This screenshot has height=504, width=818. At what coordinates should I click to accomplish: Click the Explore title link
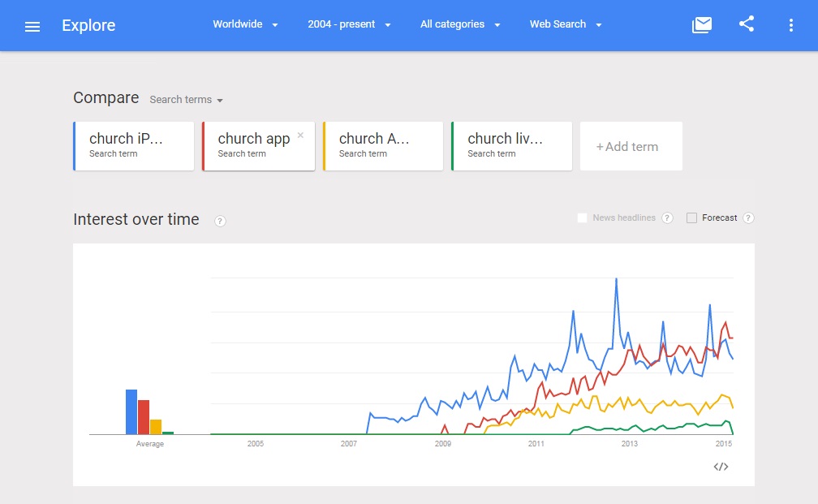(x=88, y=25)
